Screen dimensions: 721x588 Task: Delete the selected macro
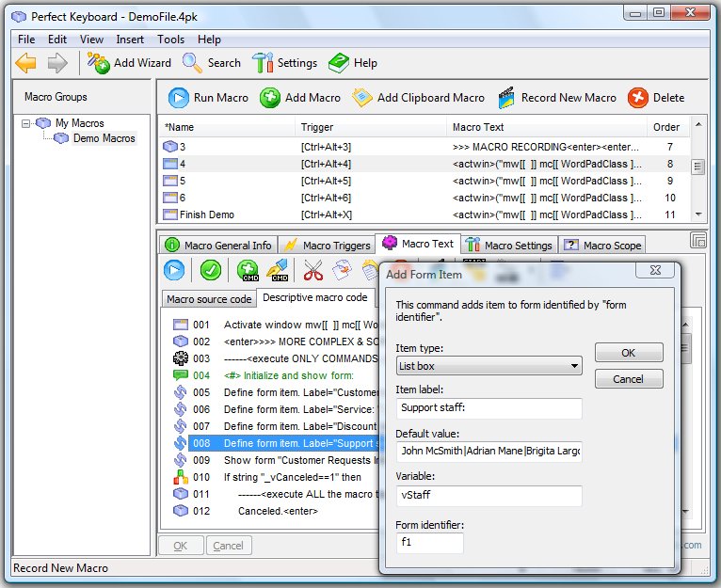(x=656, y=98)
